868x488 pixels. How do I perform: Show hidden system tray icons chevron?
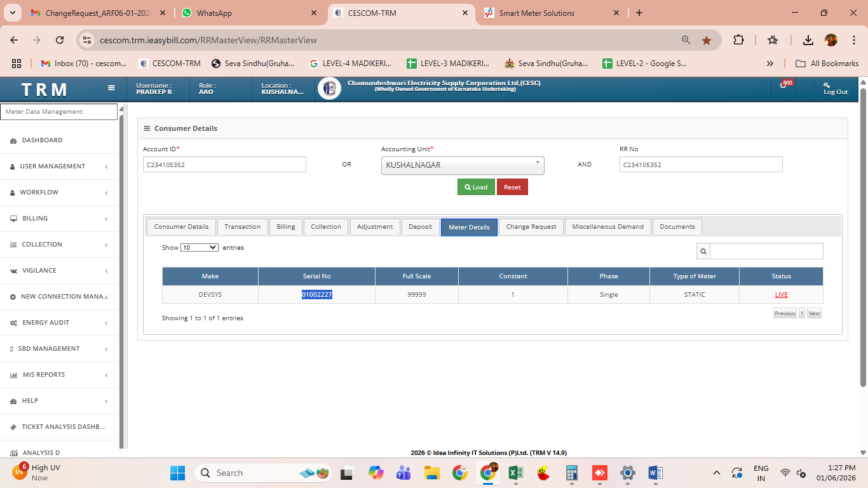[717, 473]
